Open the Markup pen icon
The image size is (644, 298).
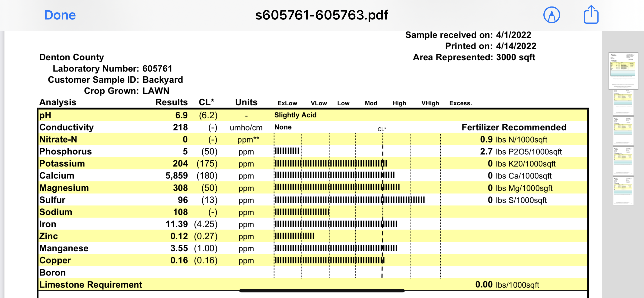pyautogui.click(x=552, y=15)
